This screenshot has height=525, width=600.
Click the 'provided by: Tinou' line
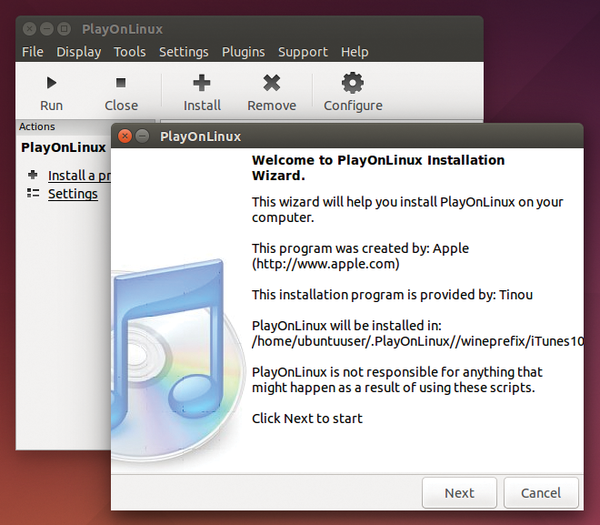(x=392, y=295)
